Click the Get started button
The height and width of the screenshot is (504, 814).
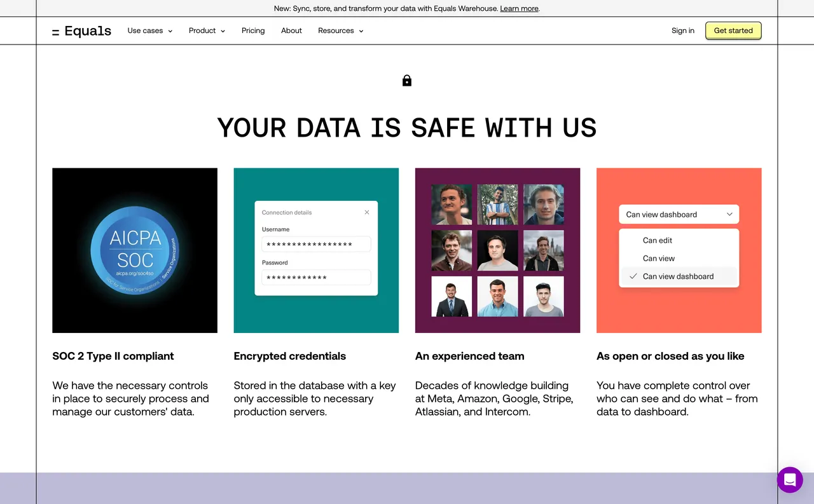(x=733, y=31)
